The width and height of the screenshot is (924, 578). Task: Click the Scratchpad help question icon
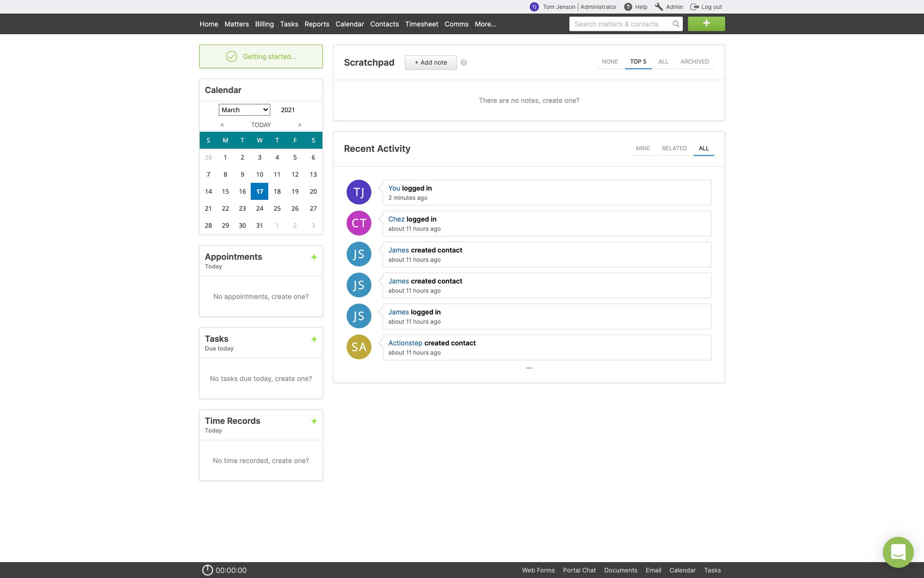point(463,63)
